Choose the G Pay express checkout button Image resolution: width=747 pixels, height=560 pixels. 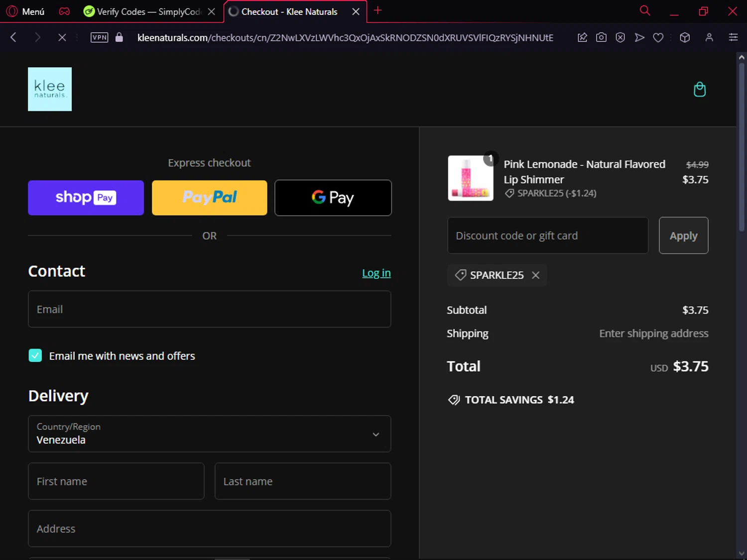coord(333,198)
